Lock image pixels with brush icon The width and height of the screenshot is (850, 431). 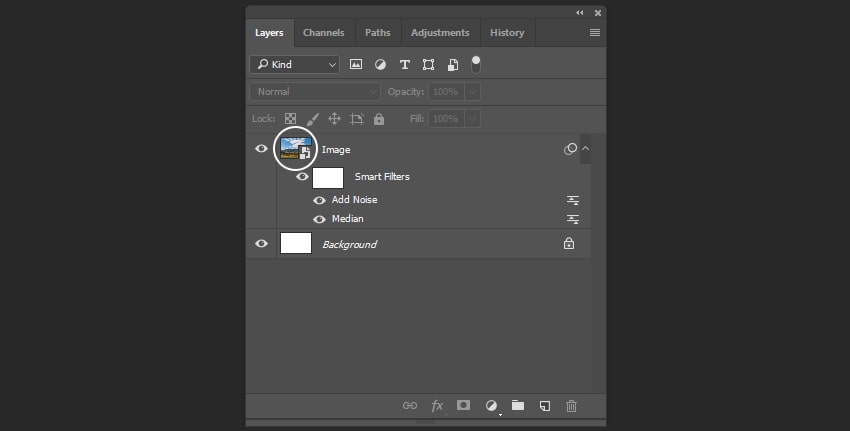(312, 119)
